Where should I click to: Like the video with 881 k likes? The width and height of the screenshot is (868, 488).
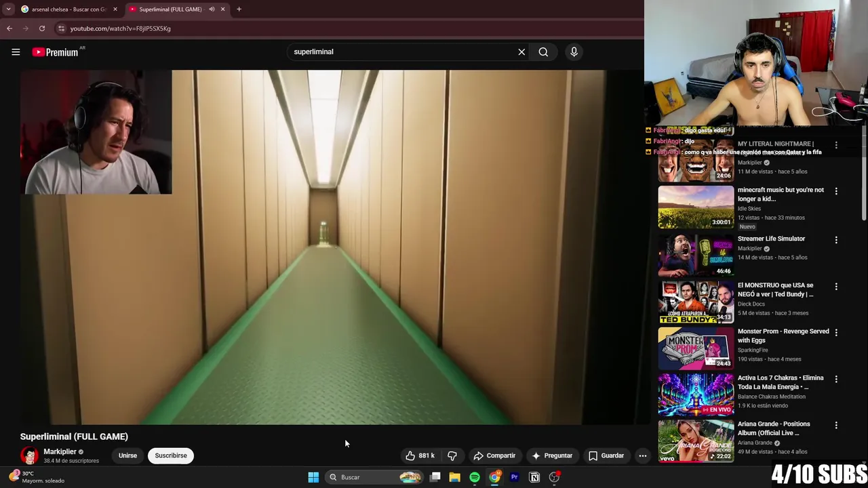(x=420, y=455)
